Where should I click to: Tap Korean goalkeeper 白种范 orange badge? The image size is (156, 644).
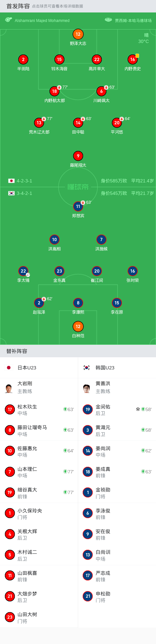[x=78, y=326]
